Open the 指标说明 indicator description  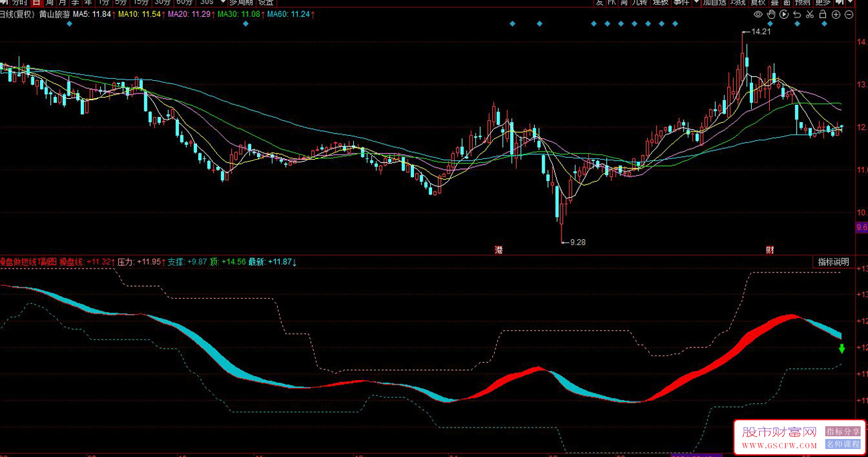click(x=833, y=262)
